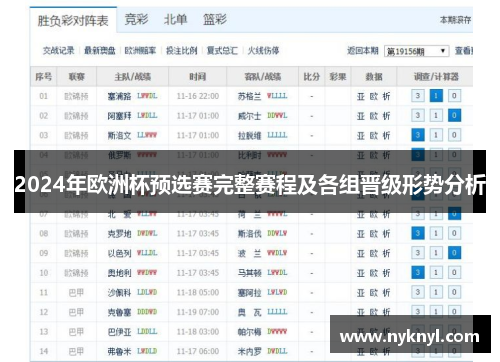Image resolution: width=500 pixels, height=362 pixels.
Task: Toggle result 0 for 以色列 vs 波兰
Action: [x=454, y=253]
